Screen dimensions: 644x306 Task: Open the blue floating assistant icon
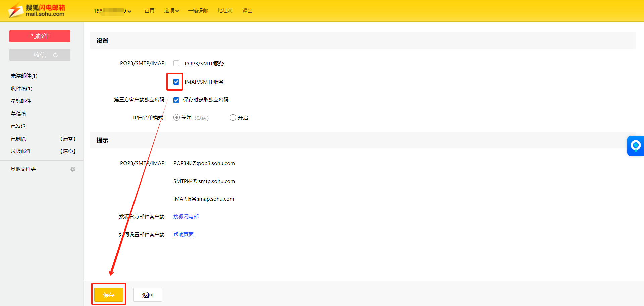tap(636, 146)
